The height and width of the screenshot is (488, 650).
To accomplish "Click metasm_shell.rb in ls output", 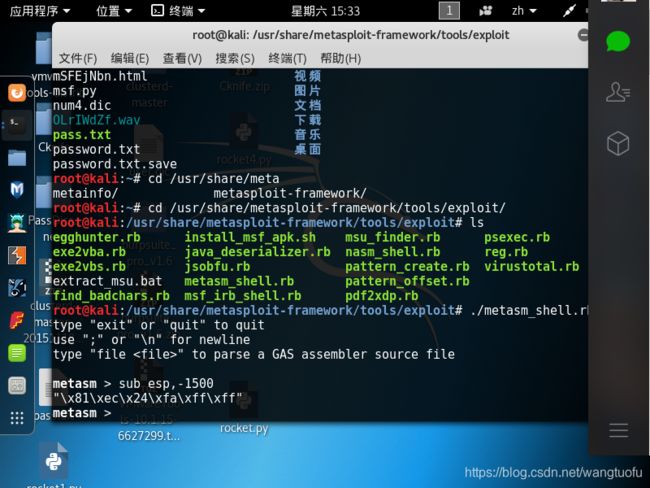I will [239, 281].
